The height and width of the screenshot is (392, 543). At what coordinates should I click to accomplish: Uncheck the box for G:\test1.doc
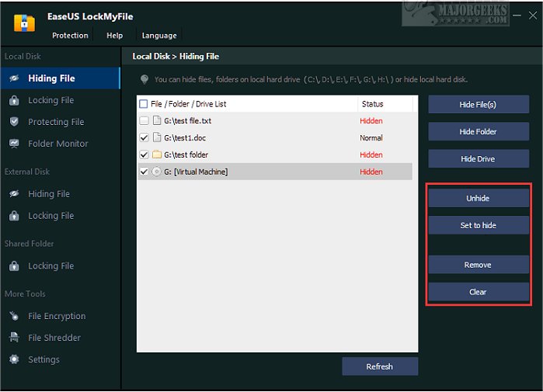tap(144, 137)
